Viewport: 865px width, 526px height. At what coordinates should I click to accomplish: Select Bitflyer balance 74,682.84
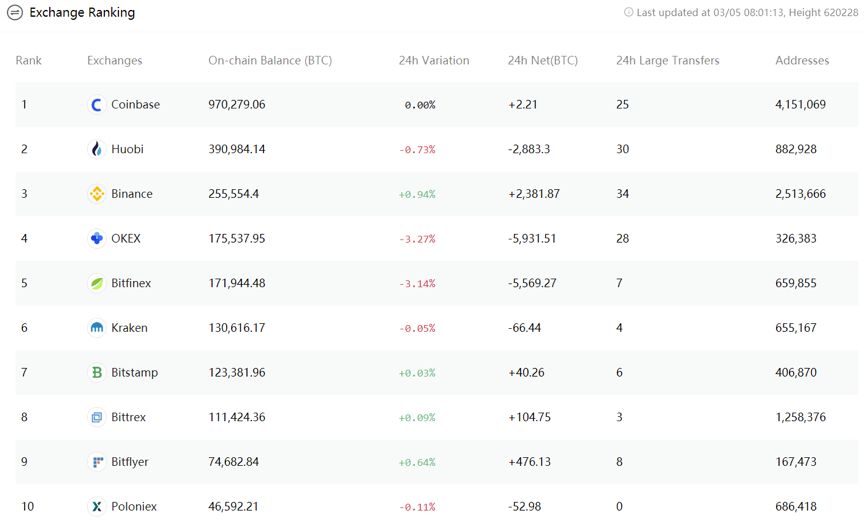pos(233,462)
